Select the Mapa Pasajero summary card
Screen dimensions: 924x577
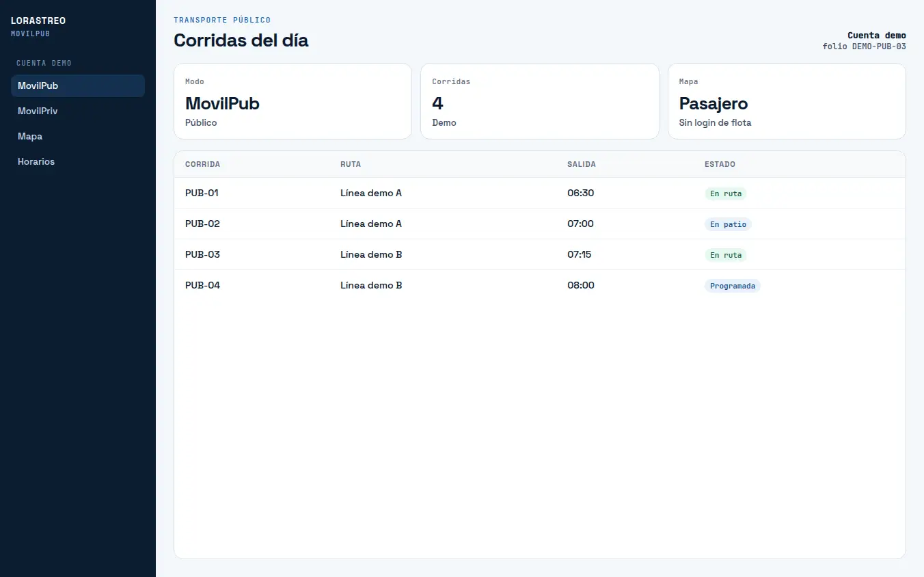pyautogui.click(x=787, y=101)
